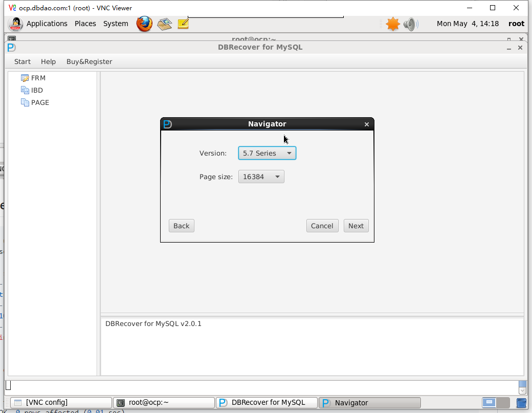Close the Navigator dialog
Image resolution: width=532 pixels, height=413 pixels.
(366, 124)
